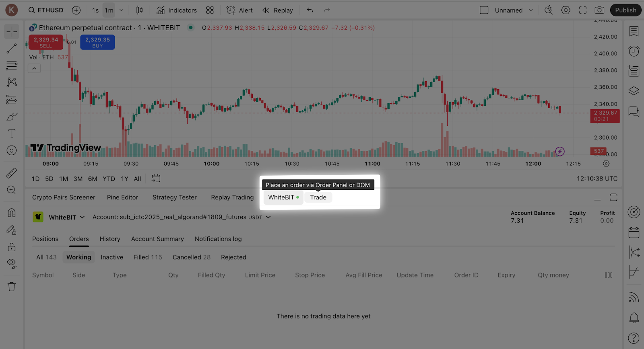The width and height of the screenshot is (644, 349).
Task: Toggle hide all drawings eye icon
Action: [x=12, y=264]
